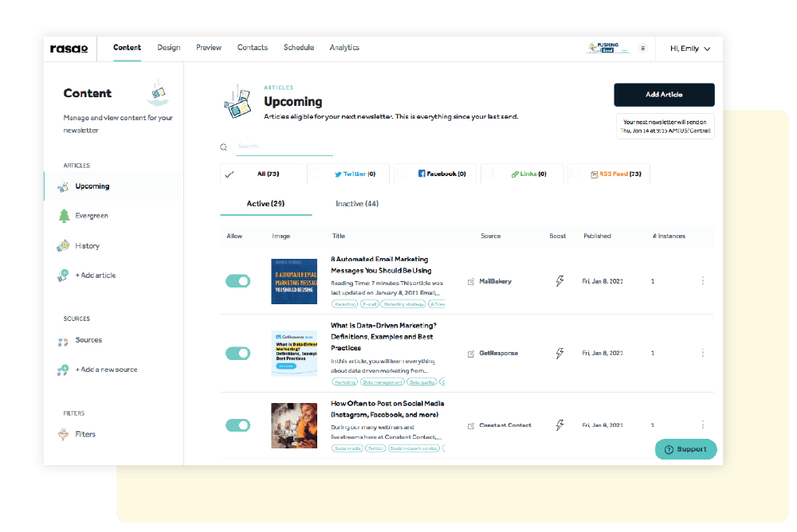This screenshot has height=532, width=797.
Task: Toggle off the How Often to Post article
Action: click(238, 425)
